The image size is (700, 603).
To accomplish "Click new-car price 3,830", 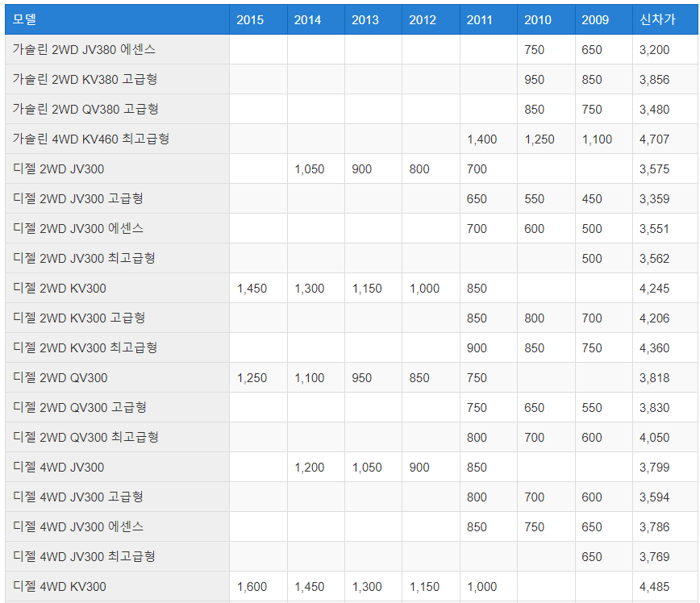I will (654, 408).
